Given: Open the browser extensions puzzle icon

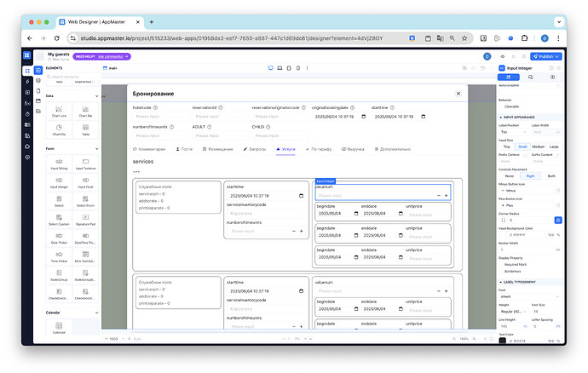Looking at the screenshot, I should 524,38.
